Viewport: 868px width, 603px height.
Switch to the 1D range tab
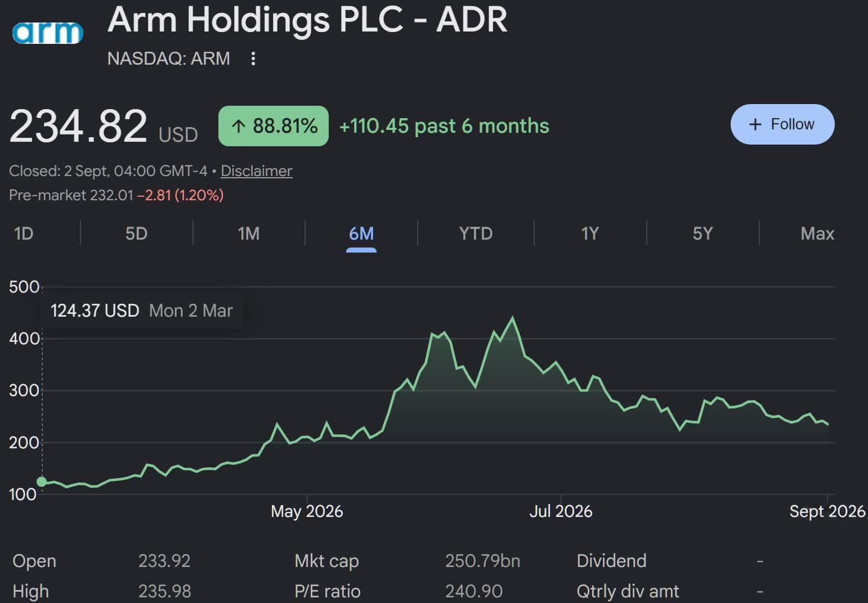click(x=24, y=233)
